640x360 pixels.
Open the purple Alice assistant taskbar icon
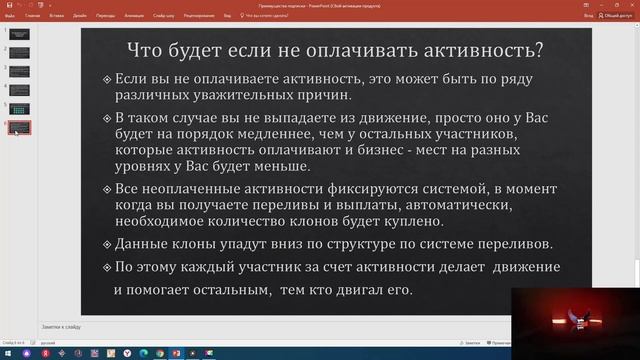(x=27, y=353)
